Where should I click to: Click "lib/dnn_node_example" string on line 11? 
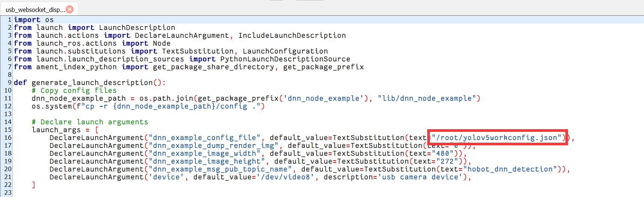tap(427, 98)
